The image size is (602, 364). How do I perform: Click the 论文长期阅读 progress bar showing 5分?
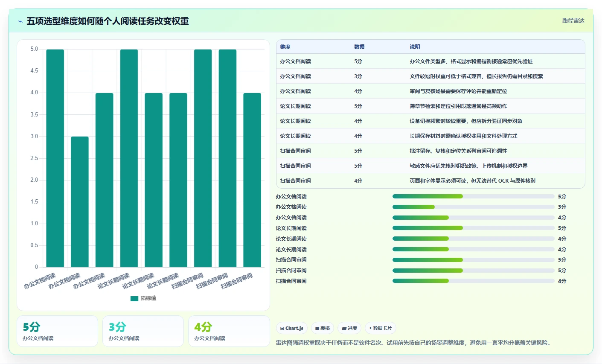click(473, 228)
